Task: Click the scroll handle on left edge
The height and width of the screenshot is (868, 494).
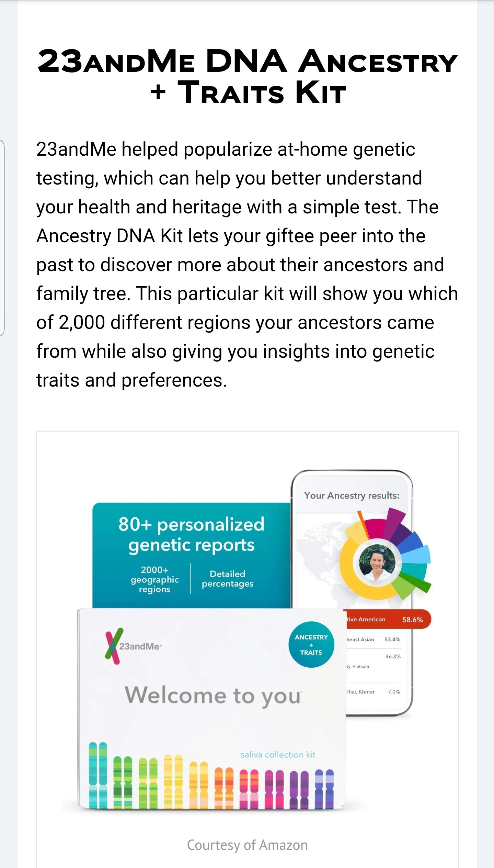Action: 2,237
